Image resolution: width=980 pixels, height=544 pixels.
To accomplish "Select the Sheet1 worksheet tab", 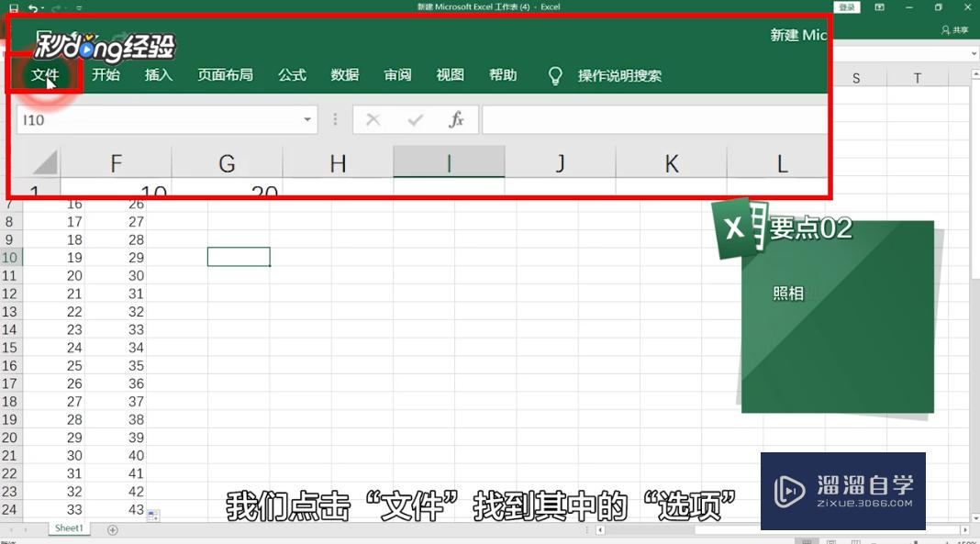I will [x=68, y=528].
